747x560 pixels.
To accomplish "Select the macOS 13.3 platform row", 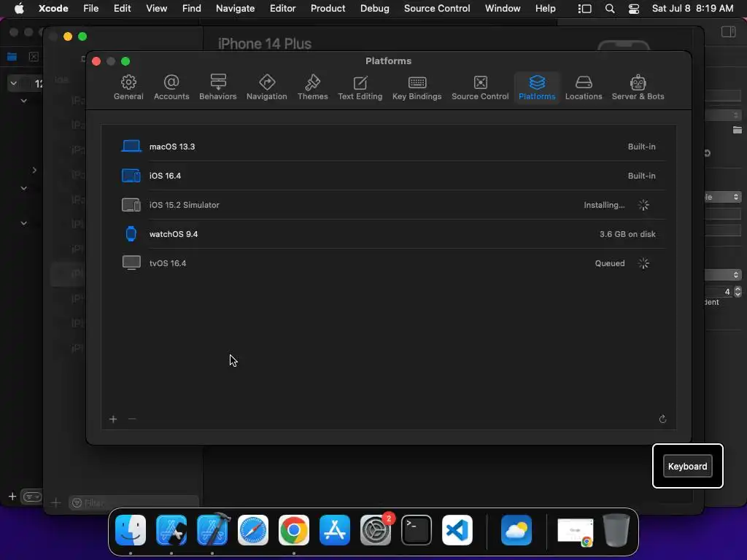I will [x=388, y=147].
